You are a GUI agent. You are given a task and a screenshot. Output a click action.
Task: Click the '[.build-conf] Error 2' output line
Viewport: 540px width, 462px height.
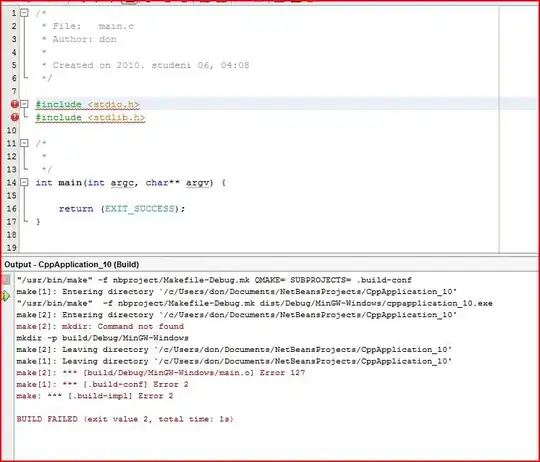(102, 385)
